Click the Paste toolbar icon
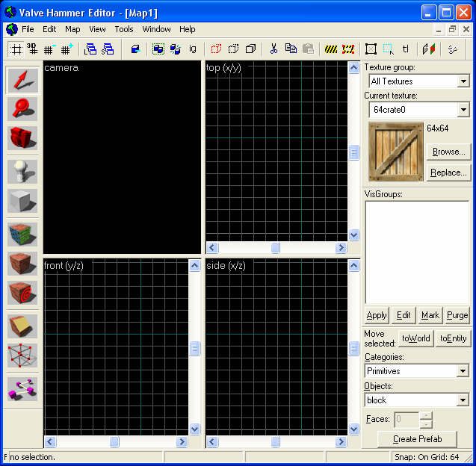 tap(308, 49)
